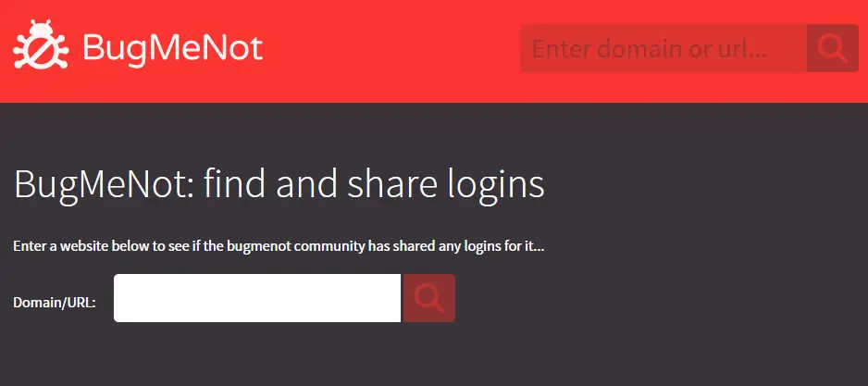Click the word 'find' in the page heading

coord(234,185)
